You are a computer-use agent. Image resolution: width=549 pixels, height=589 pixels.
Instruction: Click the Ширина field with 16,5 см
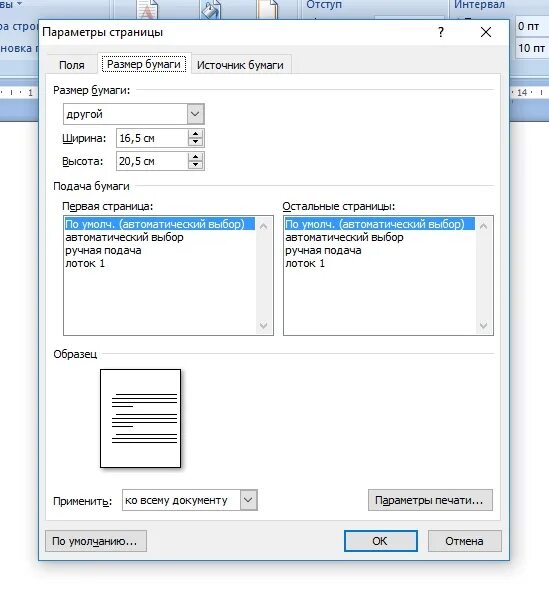[152, 138]
